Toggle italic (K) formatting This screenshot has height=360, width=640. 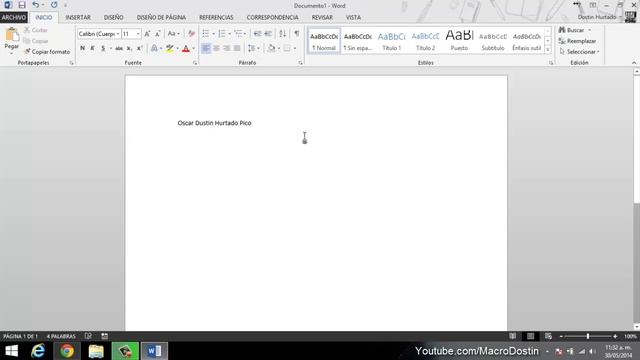[x=93, y=49]
